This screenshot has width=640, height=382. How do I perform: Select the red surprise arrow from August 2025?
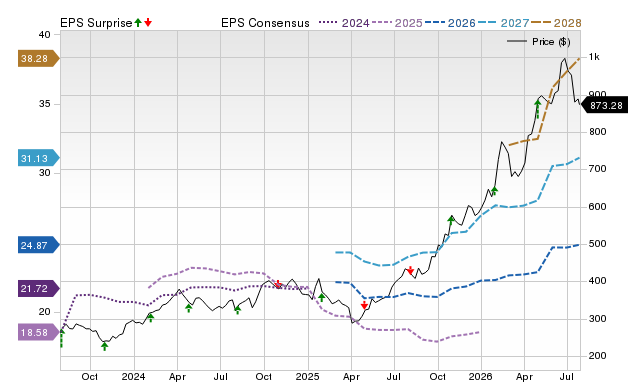(411, 270)
